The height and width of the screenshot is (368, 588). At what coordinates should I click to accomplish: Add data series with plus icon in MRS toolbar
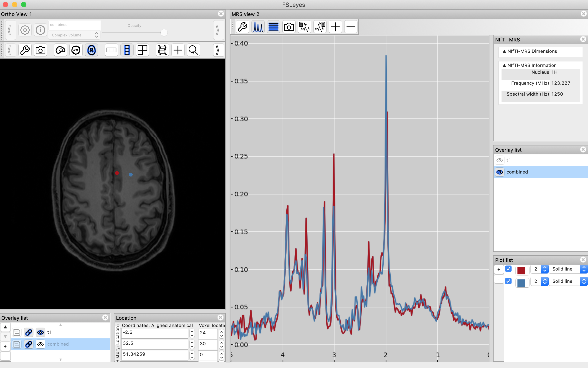tap(335, 27)
